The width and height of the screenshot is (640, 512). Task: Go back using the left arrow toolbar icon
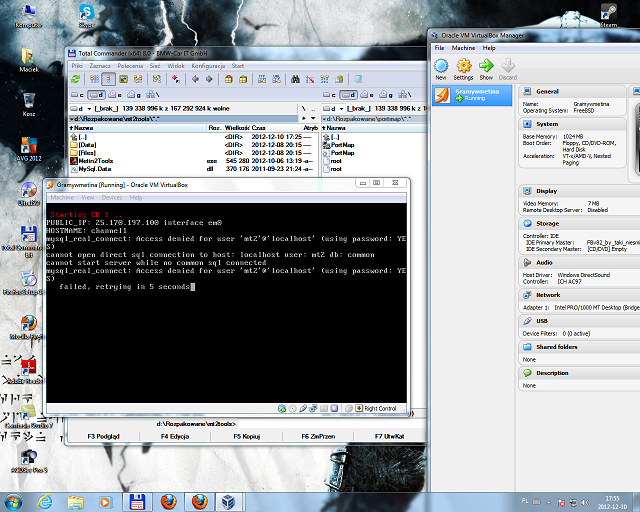(x=195, y=79)
